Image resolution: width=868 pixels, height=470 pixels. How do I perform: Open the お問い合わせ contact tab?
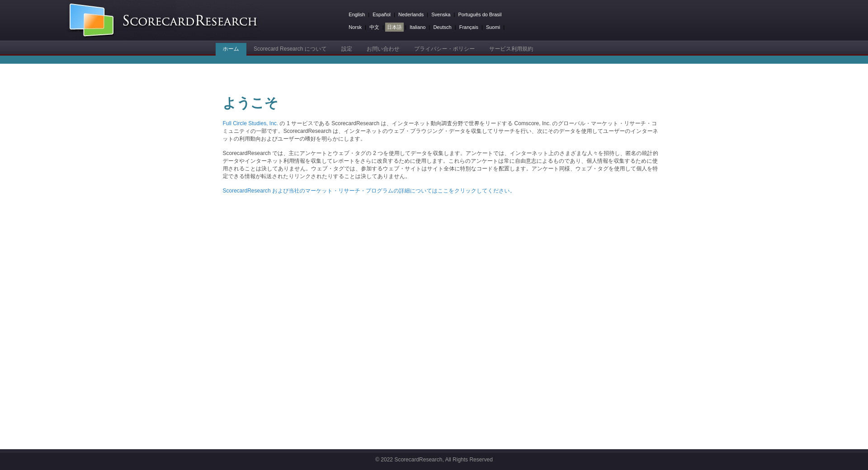383,49
